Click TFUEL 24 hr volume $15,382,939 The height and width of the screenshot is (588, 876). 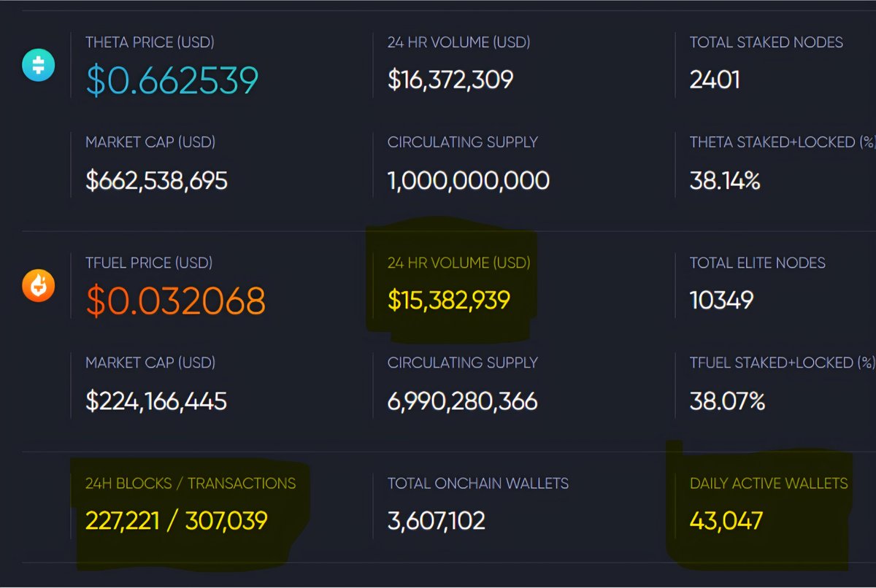pos(449,300)
